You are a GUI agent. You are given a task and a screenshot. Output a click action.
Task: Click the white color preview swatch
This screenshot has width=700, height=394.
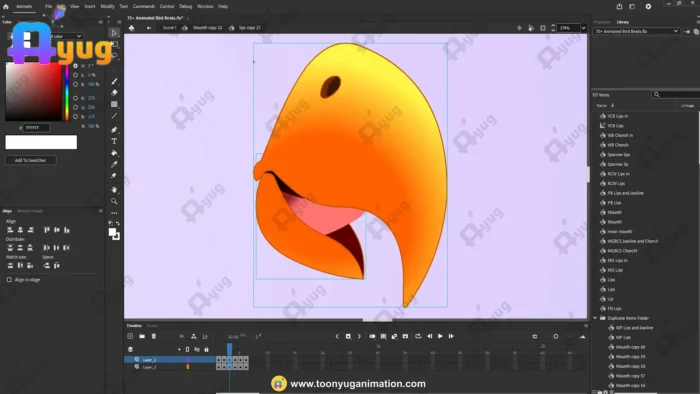coord(41,142)
